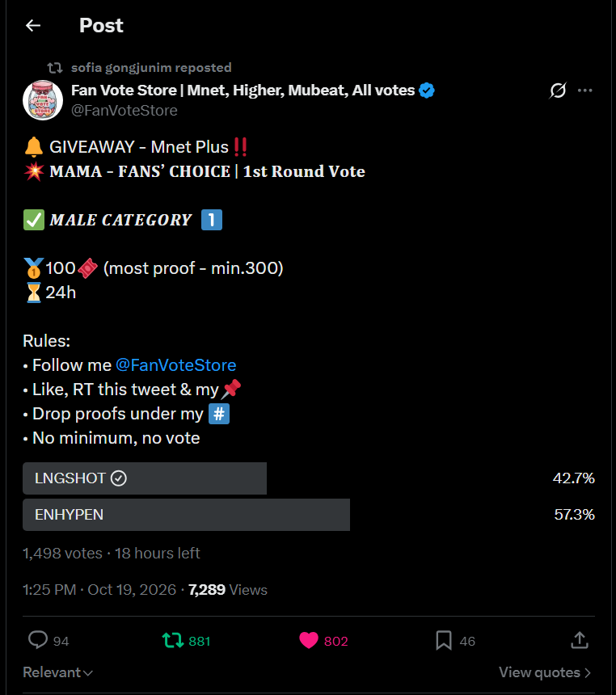The image size is (616, 695).
Task: Open the Fan Vote Store profile avatar
Action: (43, 100)
